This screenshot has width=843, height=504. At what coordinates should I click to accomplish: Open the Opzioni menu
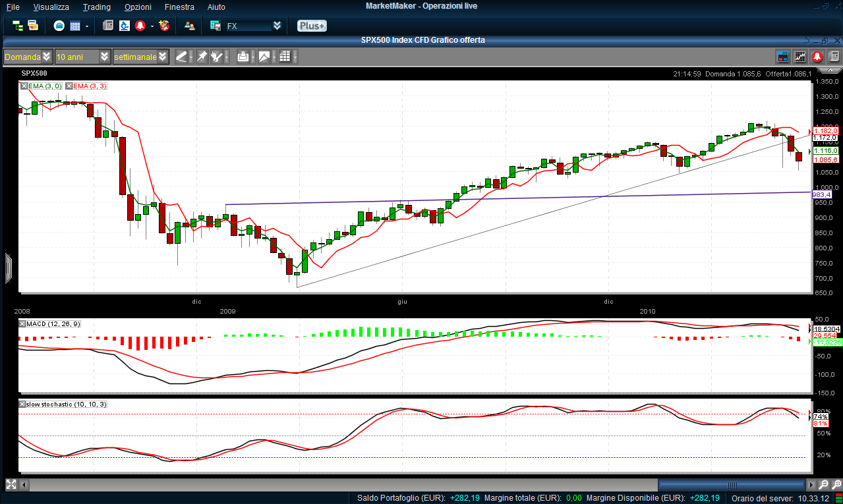click(138, 7)
